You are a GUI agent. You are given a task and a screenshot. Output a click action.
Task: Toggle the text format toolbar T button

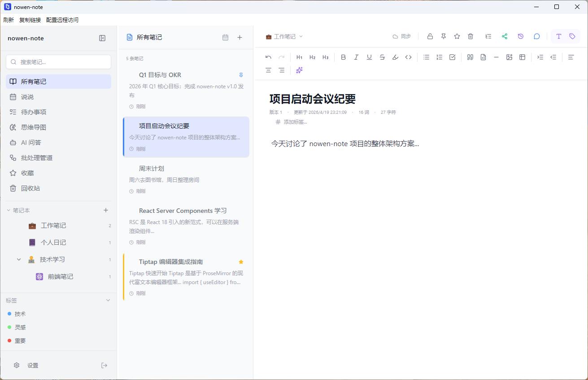click(x=559, y=36)
